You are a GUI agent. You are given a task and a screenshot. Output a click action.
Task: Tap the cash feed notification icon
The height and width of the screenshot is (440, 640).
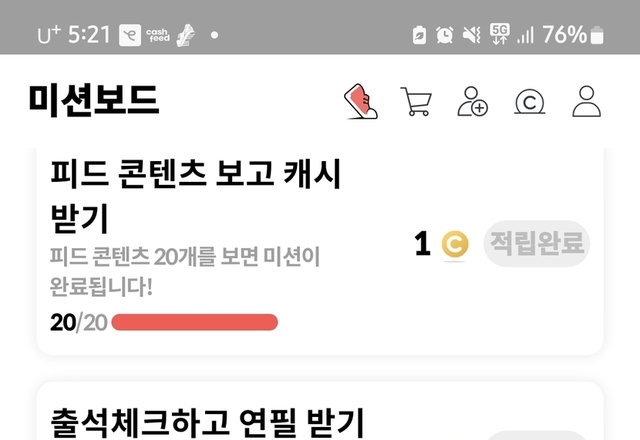(x=158, y=35)
